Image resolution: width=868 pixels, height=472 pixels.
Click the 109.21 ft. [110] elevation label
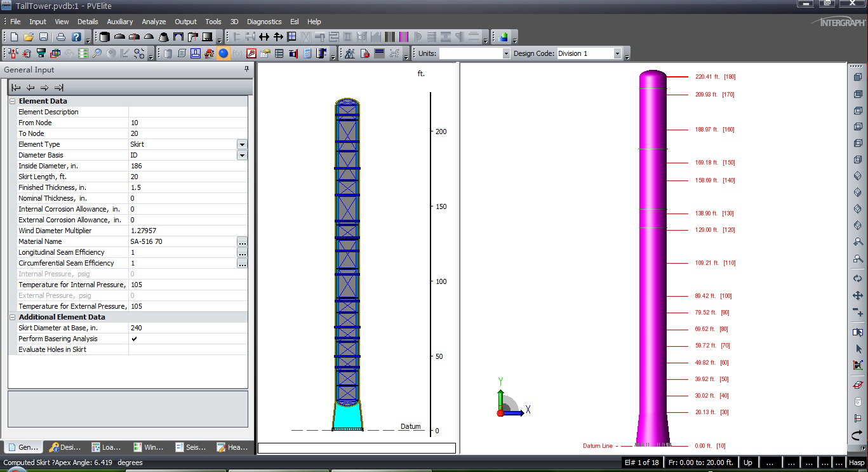pos(715,263)
